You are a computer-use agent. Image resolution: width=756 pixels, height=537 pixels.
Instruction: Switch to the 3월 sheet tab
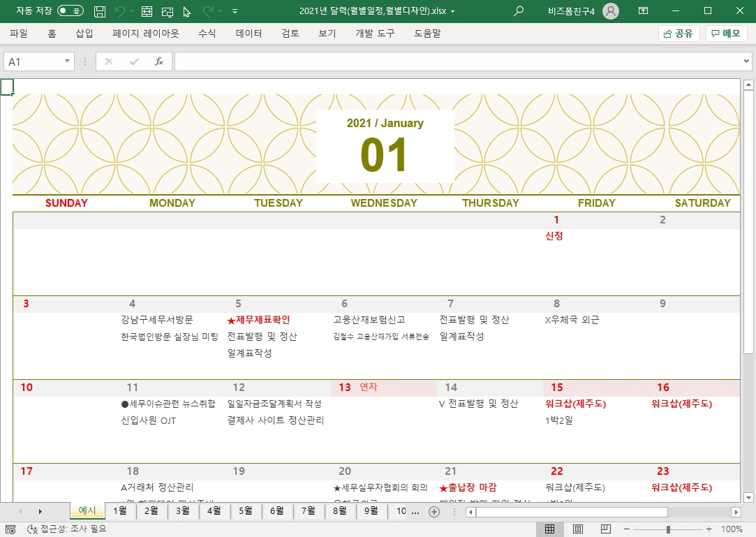click(x=183, y=511)
